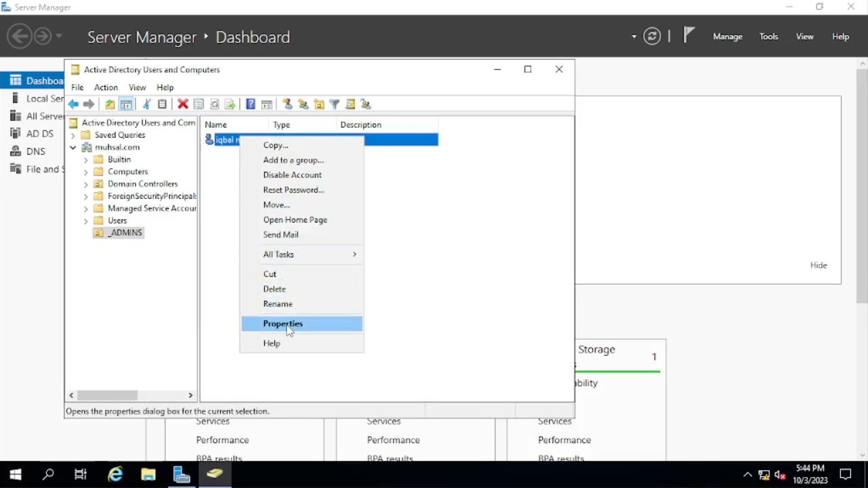Select Properties from the context menu

click(x=283, y=324)
